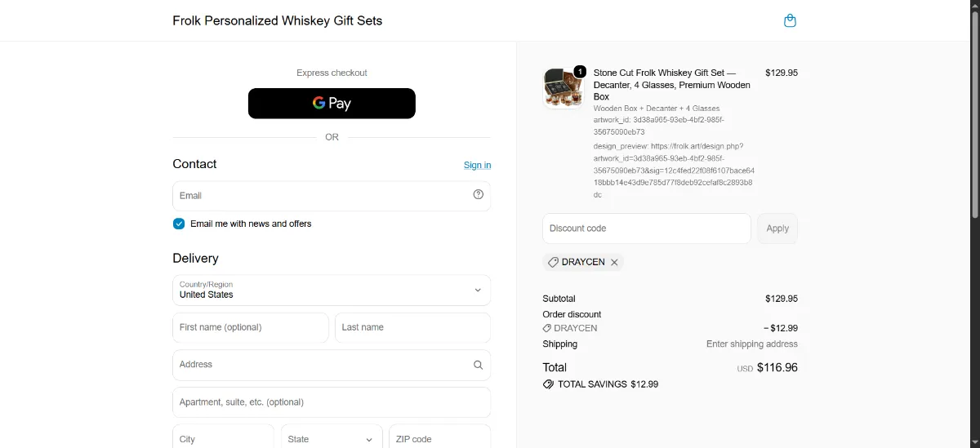
Task: Click the DRAYCEN discount tag icon
Action: tap(553, 262)
